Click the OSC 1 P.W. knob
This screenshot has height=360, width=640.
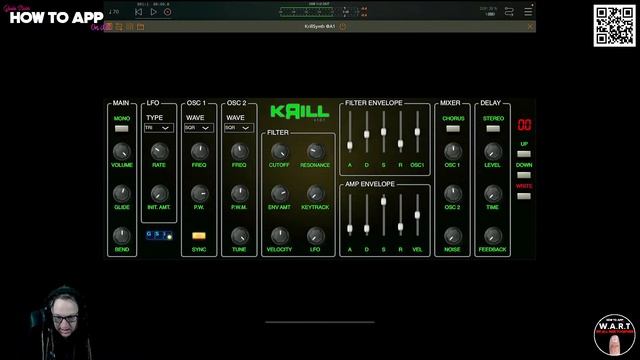click(199, 193)
